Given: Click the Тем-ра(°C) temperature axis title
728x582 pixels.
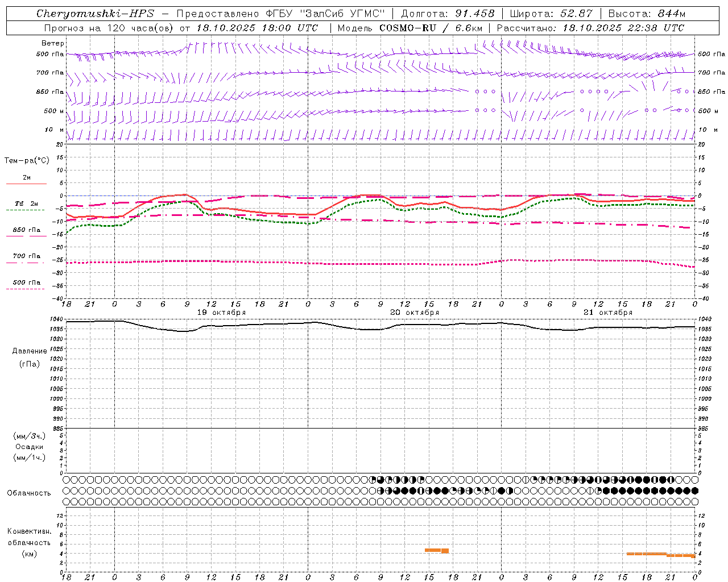Looking at the screenshot, I should [x=27, y=161].
